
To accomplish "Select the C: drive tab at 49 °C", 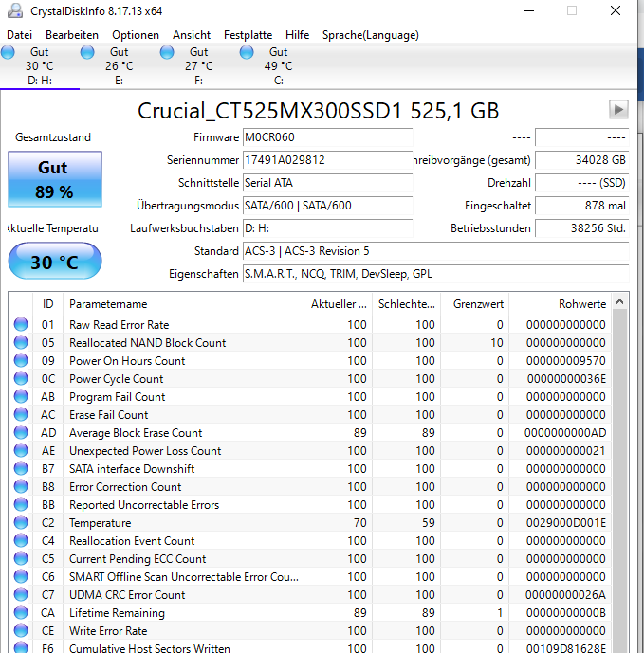I will click(x=279, y=66).
